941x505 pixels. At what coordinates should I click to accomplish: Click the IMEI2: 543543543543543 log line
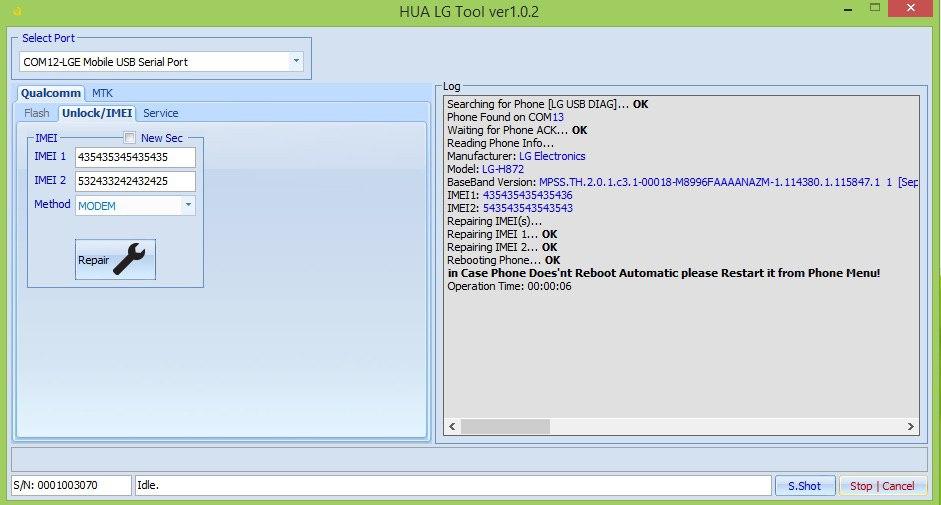pos(510,208)
